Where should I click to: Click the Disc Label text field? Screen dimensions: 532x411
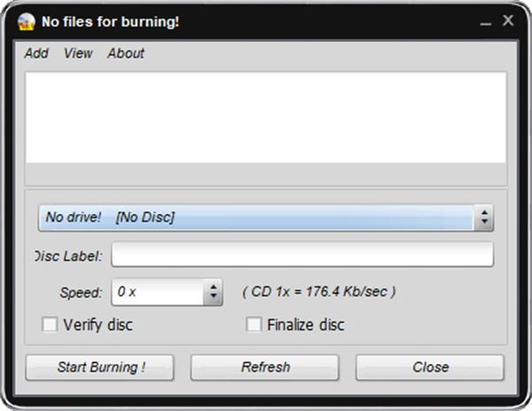pyautogui.click(x=301, y=256)
